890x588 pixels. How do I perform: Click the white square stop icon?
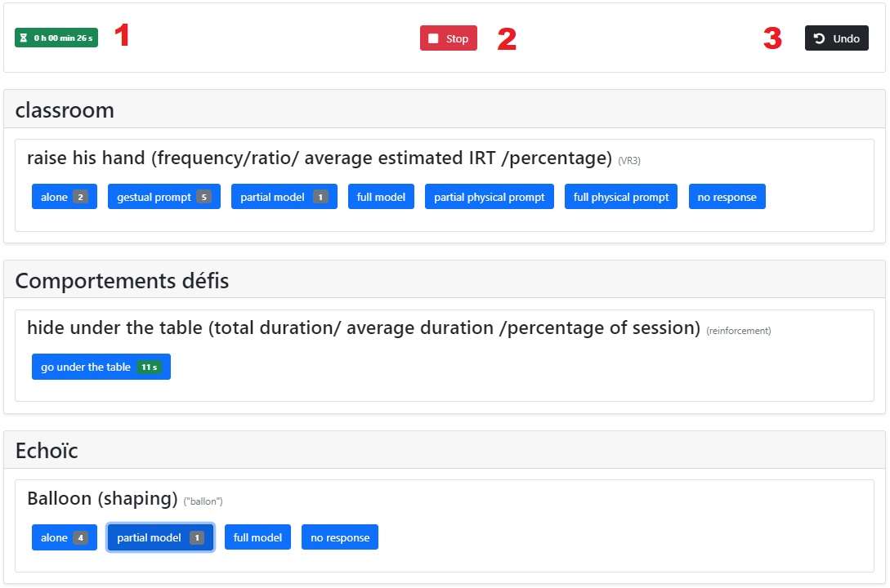click(433, 38)
